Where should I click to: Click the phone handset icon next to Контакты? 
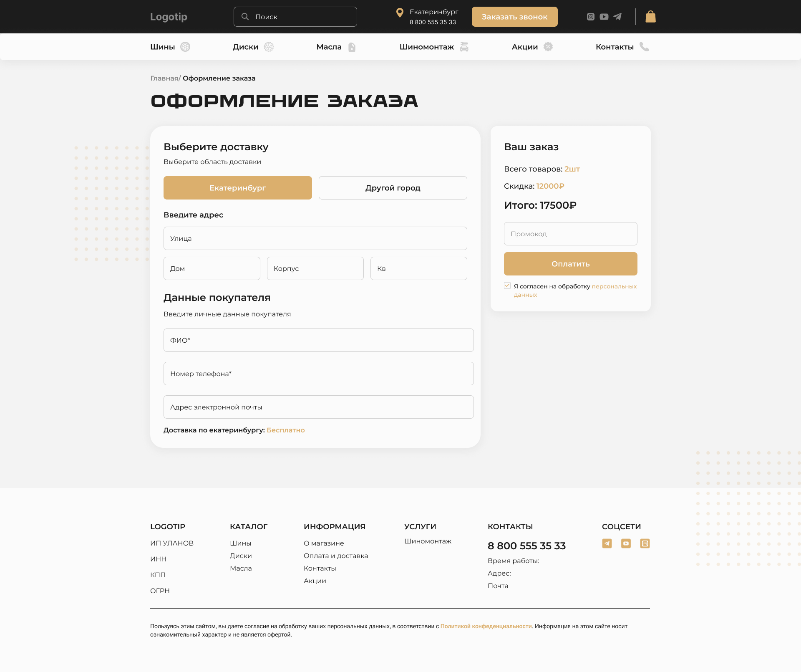(x=645, y=47)
